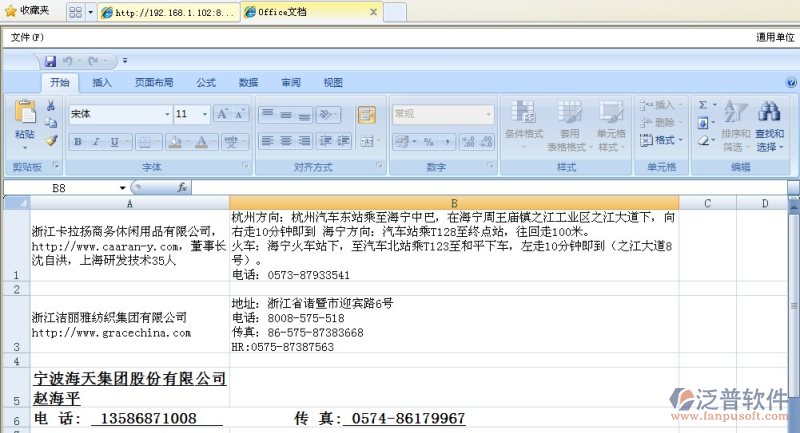Click increase decimal places icon
This screenshot has width=800, height=433.
[468, 142]
